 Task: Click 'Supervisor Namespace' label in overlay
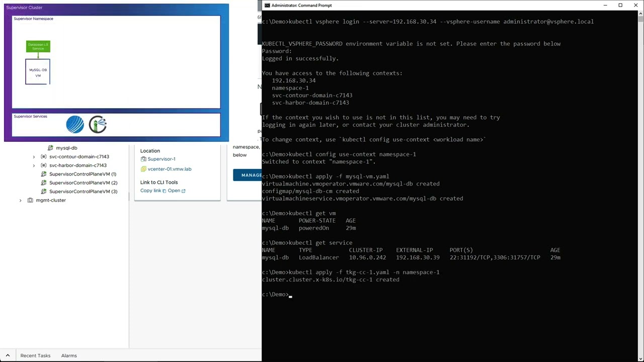(x=33, y=19)
